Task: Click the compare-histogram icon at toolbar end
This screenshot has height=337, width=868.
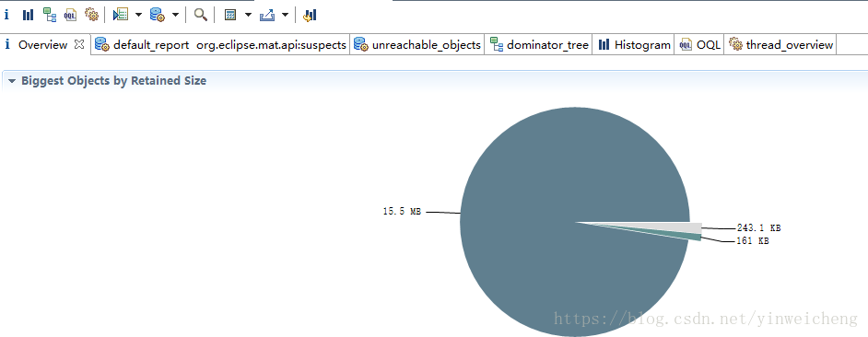Action: tap(310, 15)
